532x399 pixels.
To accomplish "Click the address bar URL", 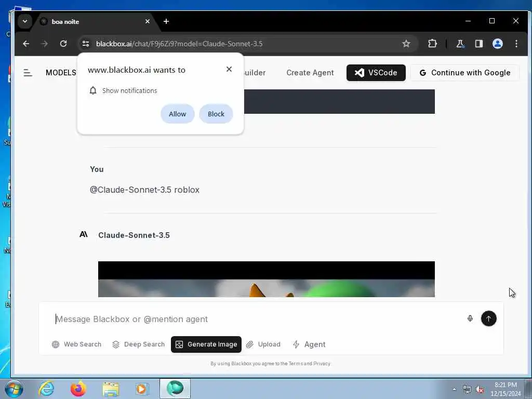I will (x=179, y=44).
